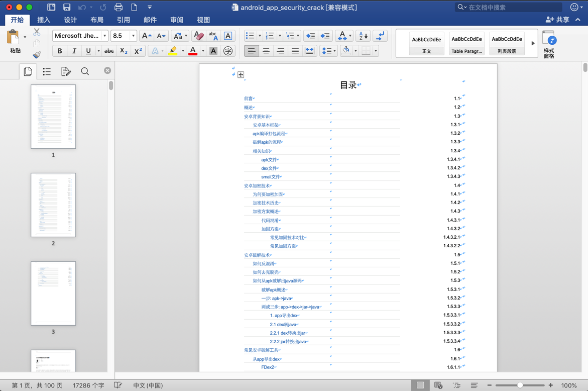Click the table move handle cross icon
The width and height of the screenshot is (588, 391).
[241, 75]
